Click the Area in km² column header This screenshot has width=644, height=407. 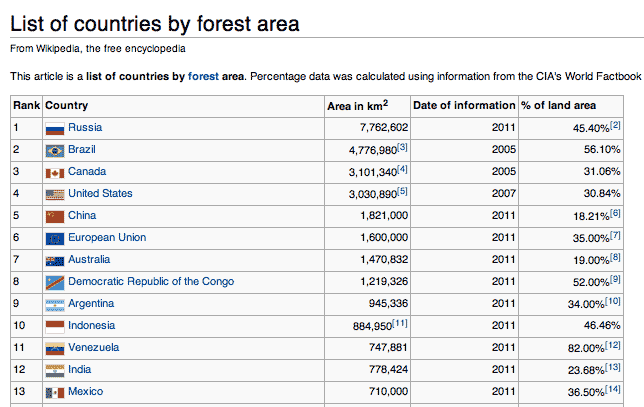click(x=357, y=105)
